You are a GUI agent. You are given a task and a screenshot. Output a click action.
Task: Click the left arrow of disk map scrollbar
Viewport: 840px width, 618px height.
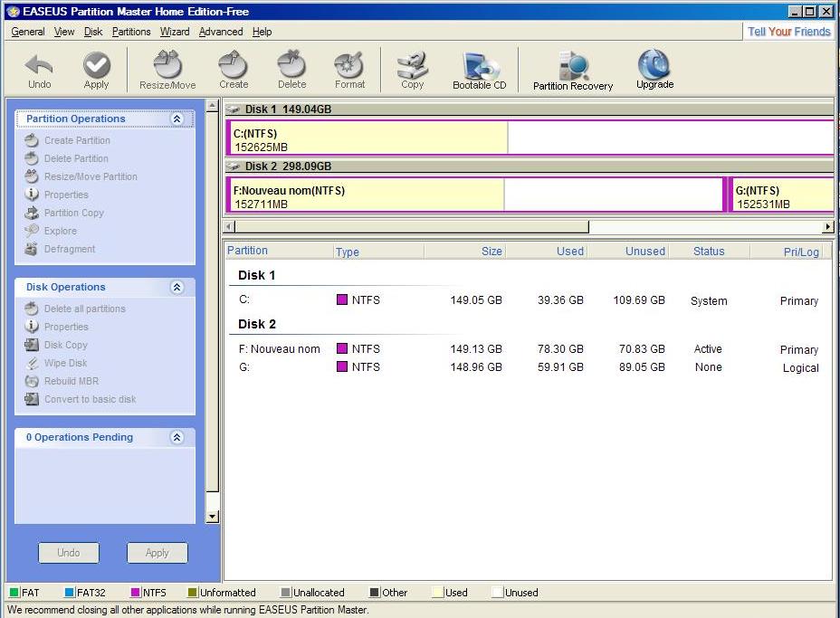[x=229, y=227]
